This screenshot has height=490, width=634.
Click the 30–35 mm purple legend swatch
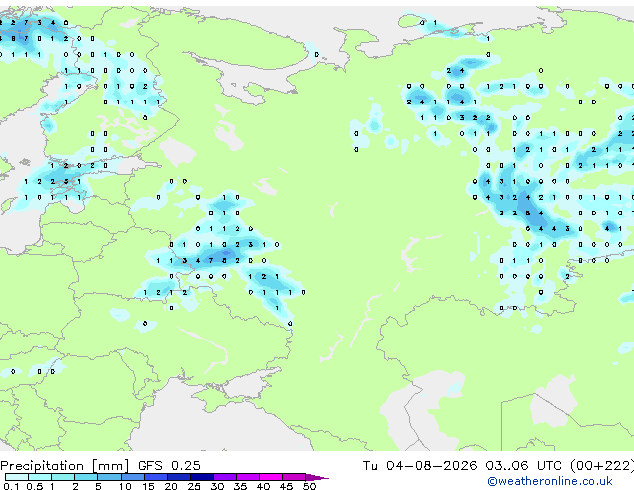click(225, 477)
